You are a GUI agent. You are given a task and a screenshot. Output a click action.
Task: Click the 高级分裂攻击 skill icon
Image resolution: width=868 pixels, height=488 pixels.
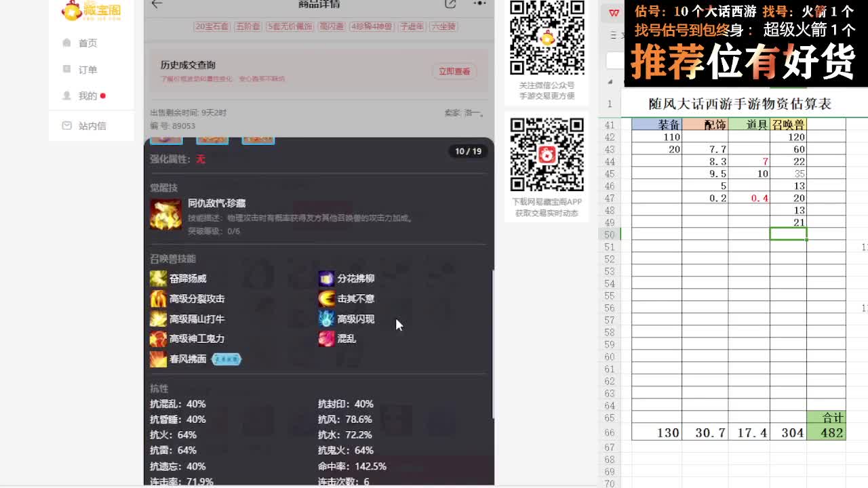click(x=157, y=298)
